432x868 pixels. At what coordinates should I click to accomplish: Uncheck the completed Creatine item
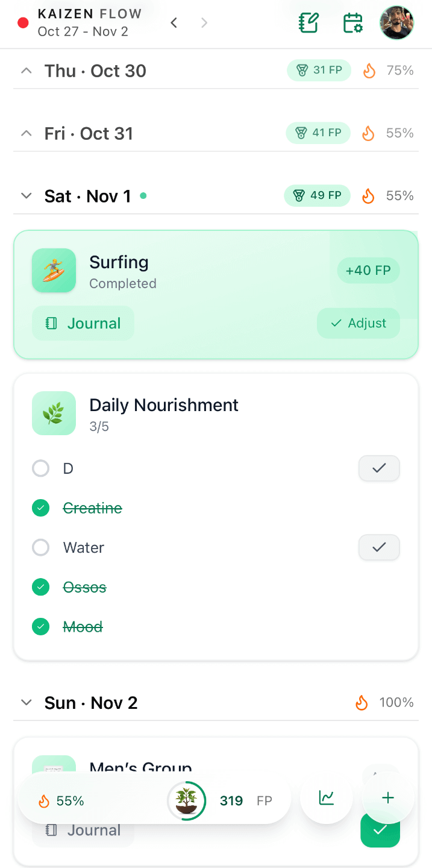pyautogui.click(x=40, y=508)
